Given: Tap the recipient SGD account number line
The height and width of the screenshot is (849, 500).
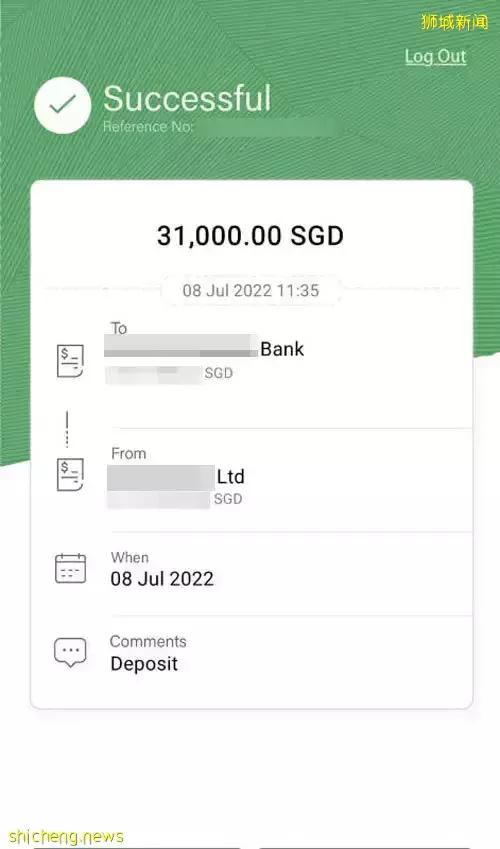Looking at the screenshot, I should (169, 374).
